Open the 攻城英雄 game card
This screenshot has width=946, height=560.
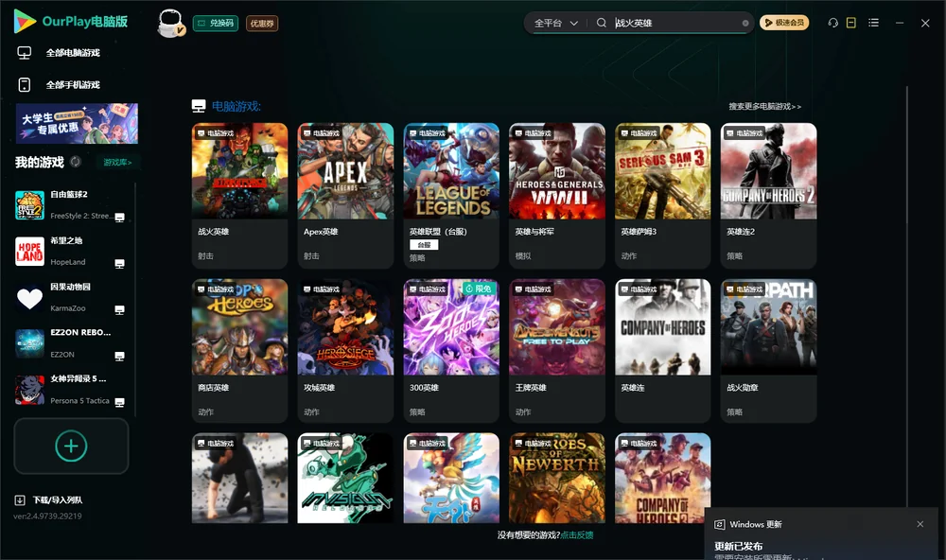(x=345, y=351)
